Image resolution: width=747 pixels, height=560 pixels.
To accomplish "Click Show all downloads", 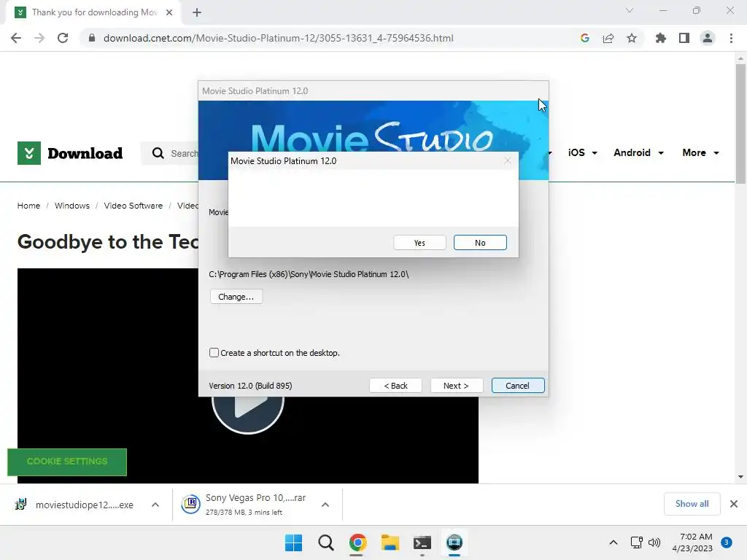I will click(692, 504).
